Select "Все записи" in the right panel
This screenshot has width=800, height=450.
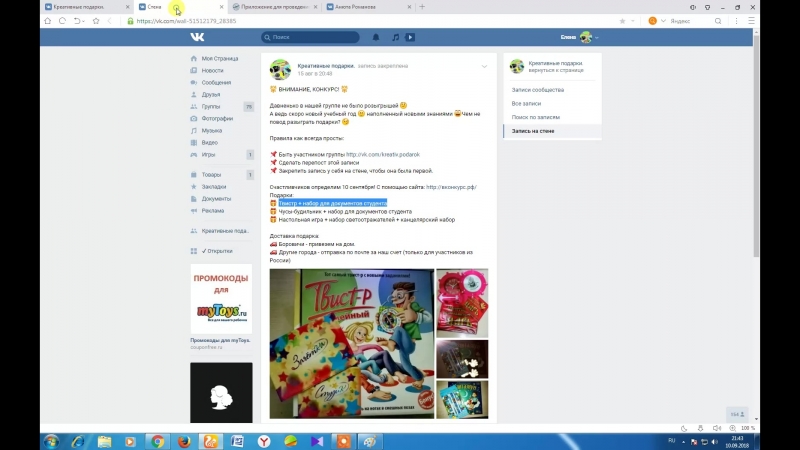pos(526,104)
